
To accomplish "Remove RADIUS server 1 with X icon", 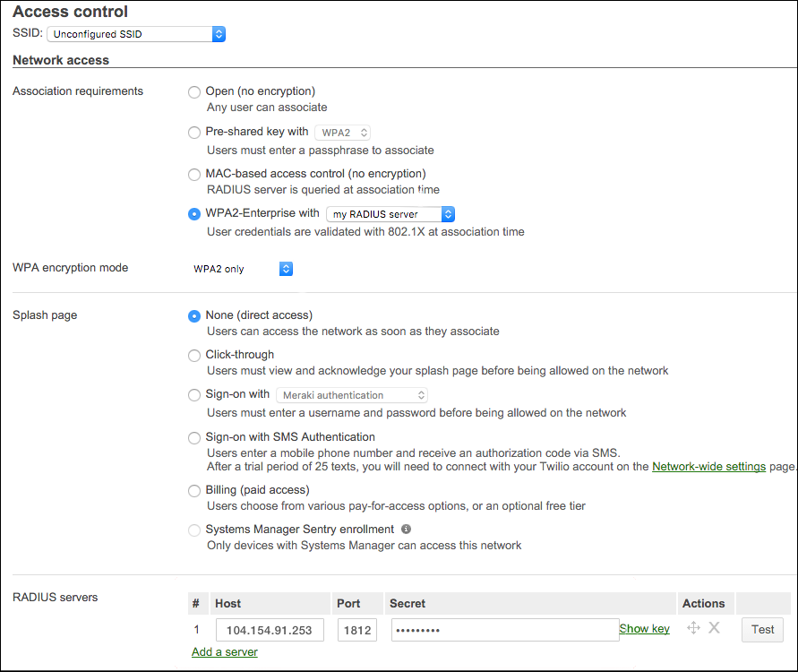I will point(714,628).
